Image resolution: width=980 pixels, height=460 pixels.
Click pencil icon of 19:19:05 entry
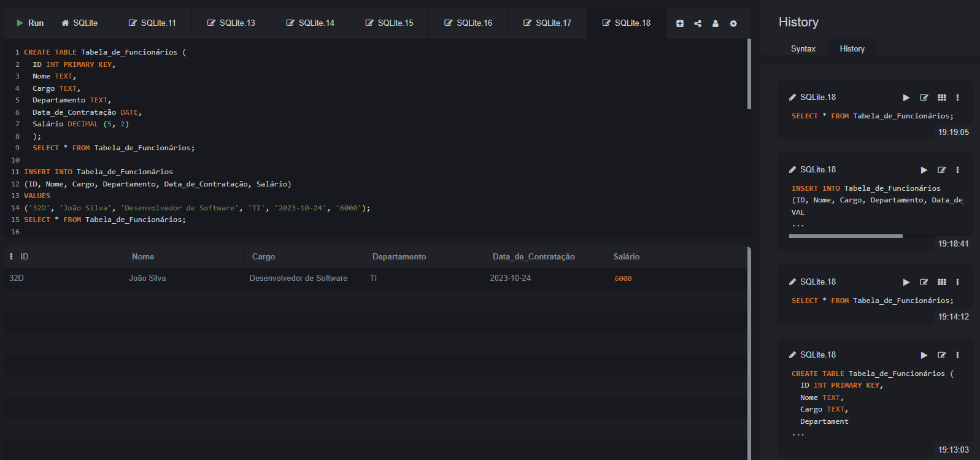coord(792,97)
